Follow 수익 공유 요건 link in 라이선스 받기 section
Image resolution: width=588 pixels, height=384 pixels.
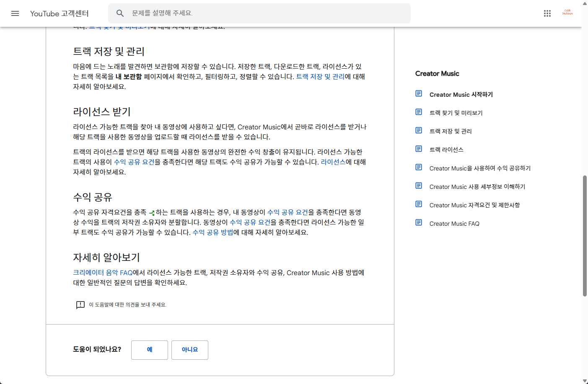pos(134,162)
